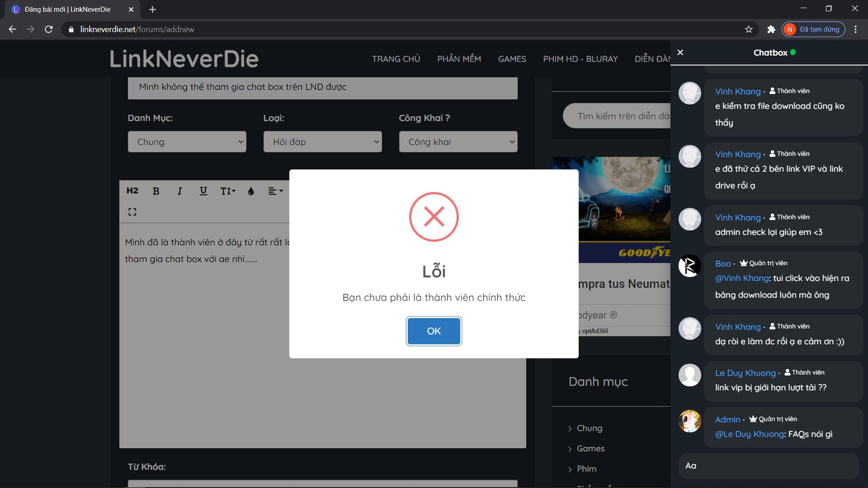Click the Chatbox message input field

[x=769, y=466]
